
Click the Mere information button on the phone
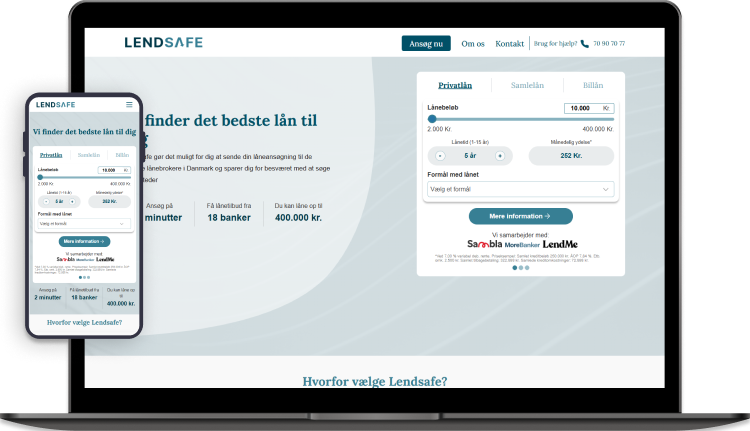coord(84,242)
